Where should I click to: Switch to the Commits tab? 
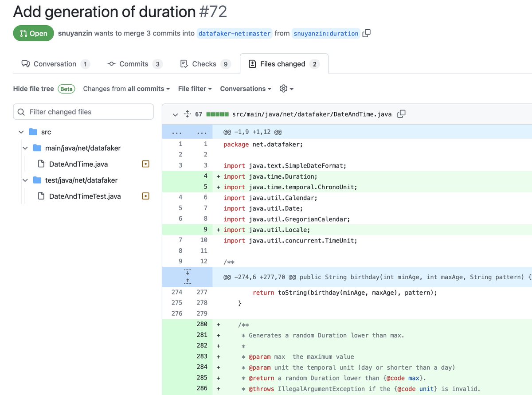coord(134,63)
